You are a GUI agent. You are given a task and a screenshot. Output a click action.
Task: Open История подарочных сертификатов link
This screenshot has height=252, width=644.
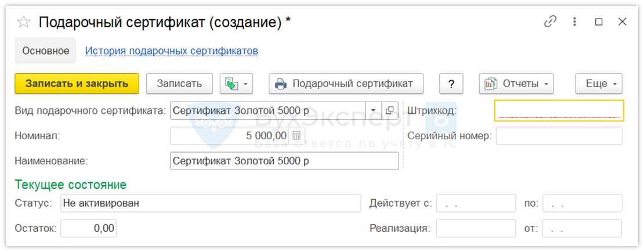[172, 51]
